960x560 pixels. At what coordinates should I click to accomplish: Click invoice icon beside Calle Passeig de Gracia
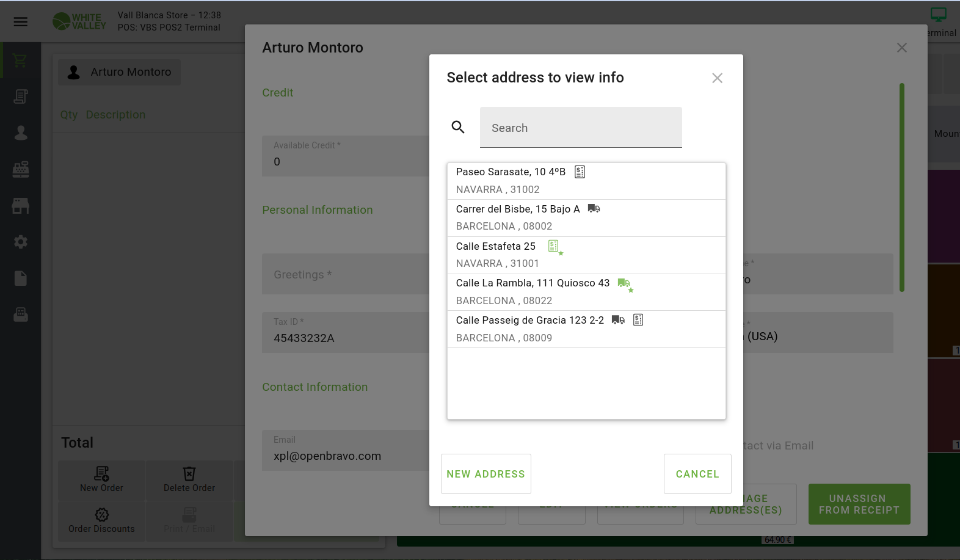638,320
